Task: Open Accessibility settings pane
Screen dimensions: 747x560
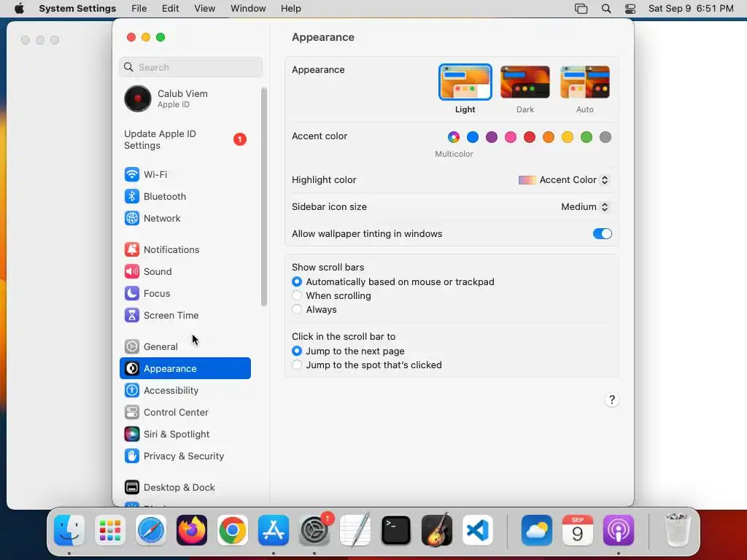Action: pos(185,391)
